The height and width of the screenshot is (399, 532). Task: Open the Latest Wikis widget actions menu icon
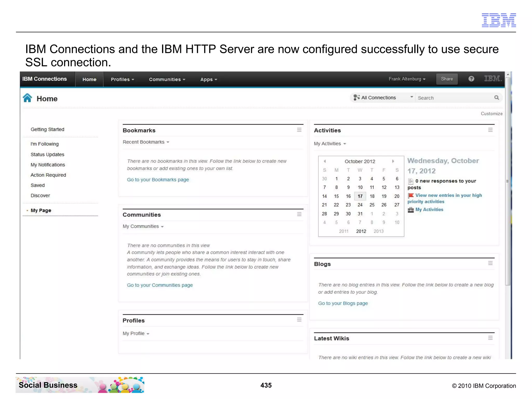[x=490, y=338]
